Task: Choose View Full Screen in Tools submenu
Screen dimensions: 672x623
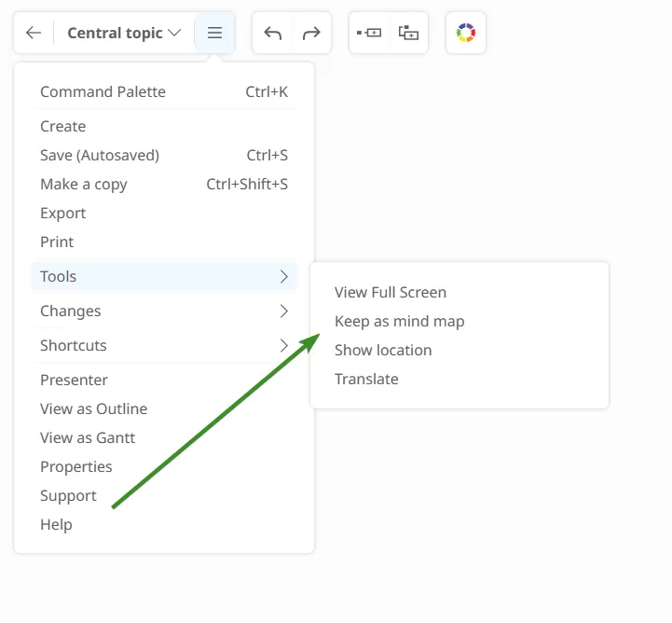Action: pos(391,292)
